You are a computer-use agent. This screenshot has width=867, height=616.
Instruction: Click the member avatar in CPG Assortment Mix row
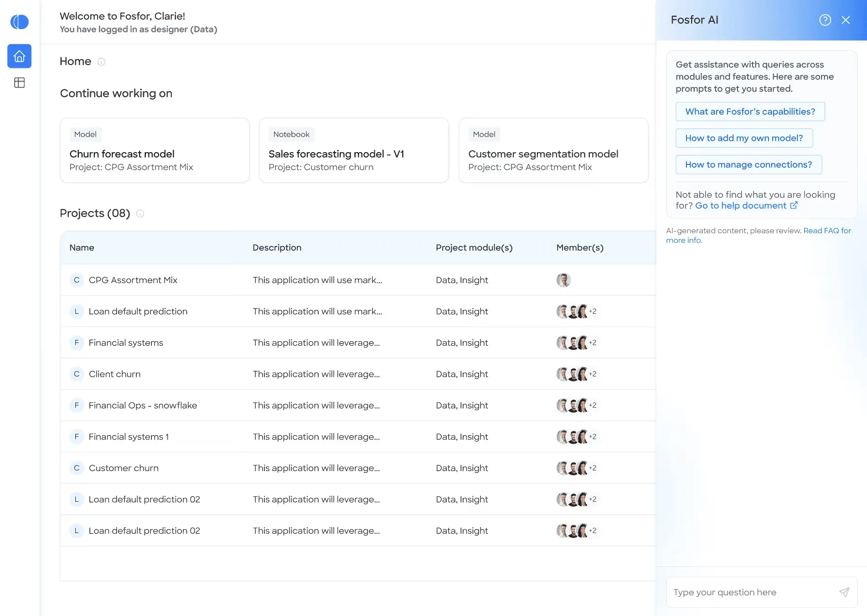564,280
